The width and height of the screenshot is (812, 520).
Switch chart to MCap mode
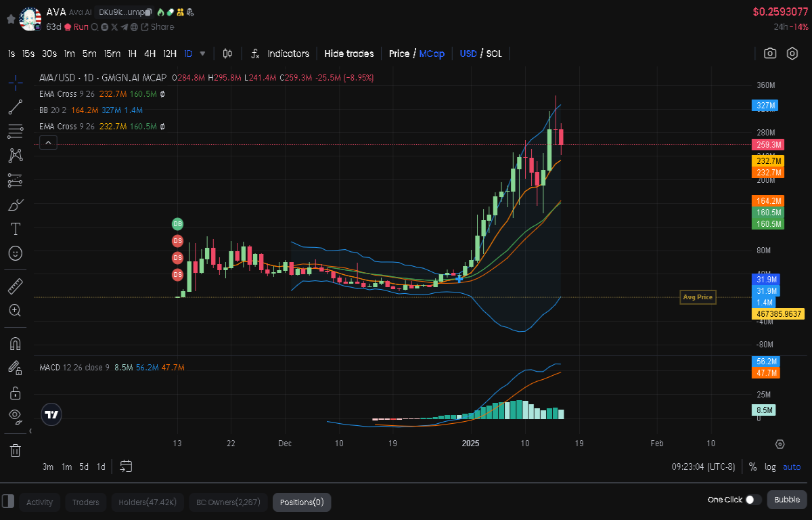pos(432,53)
